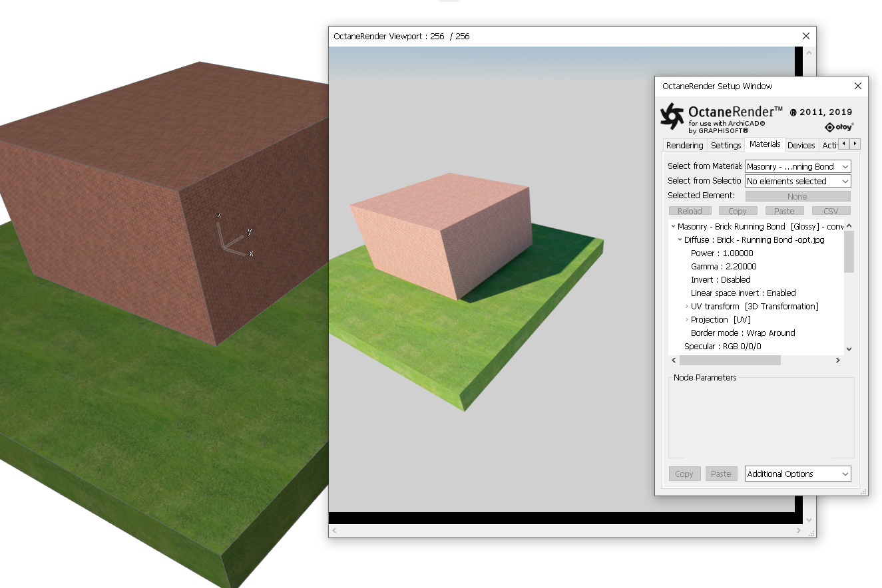Click the Reload button
The width and height of the screenshot is (882, 588).
(x=690, y=211)
